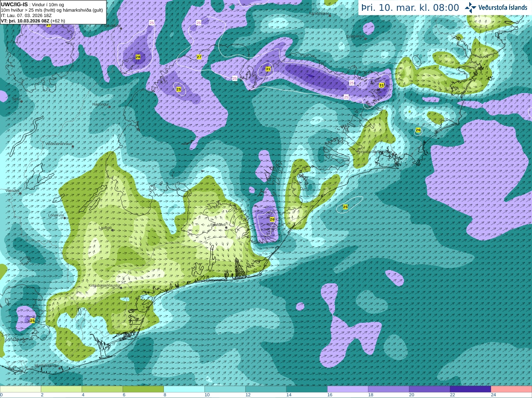
Task: Click the yellow 26 gust marker beside Skaftafell
Action: (272, 219)
